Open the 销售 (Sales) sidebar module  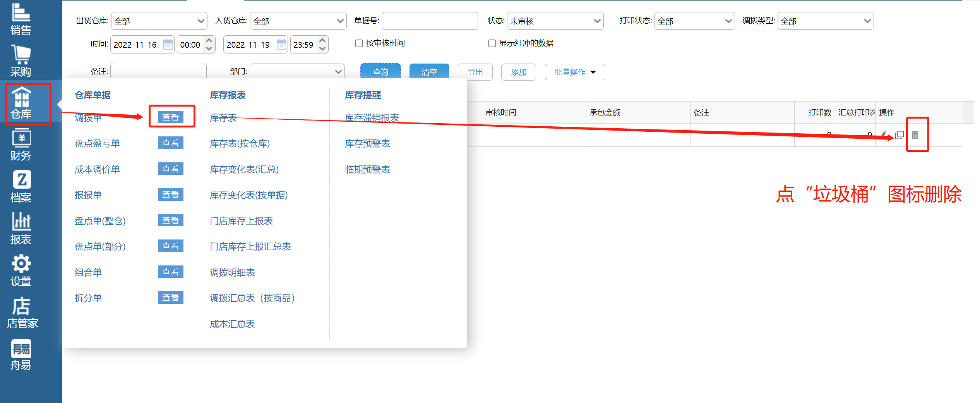pos(21,19)
